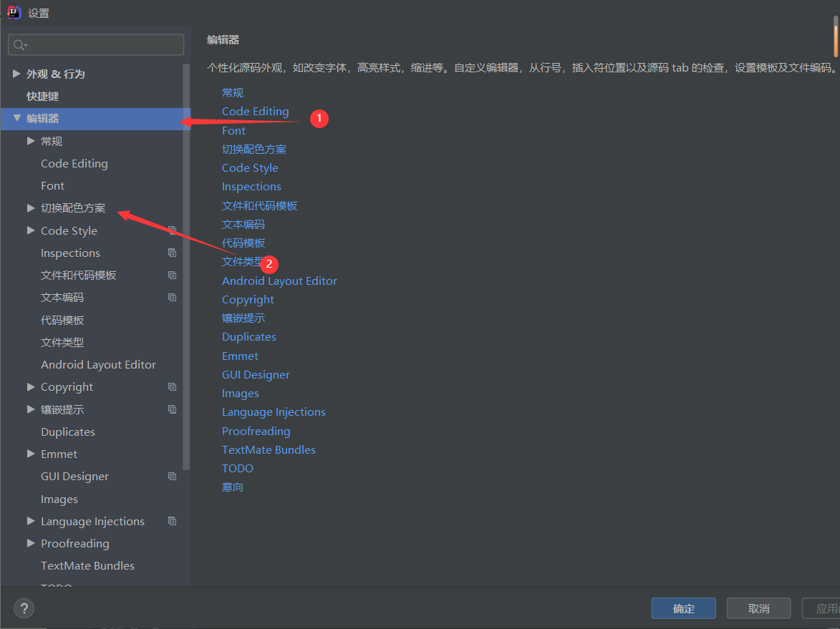Open the Images link
This screenshot has width=840, height=629.
pyautogui.click(x=241, y=394)
